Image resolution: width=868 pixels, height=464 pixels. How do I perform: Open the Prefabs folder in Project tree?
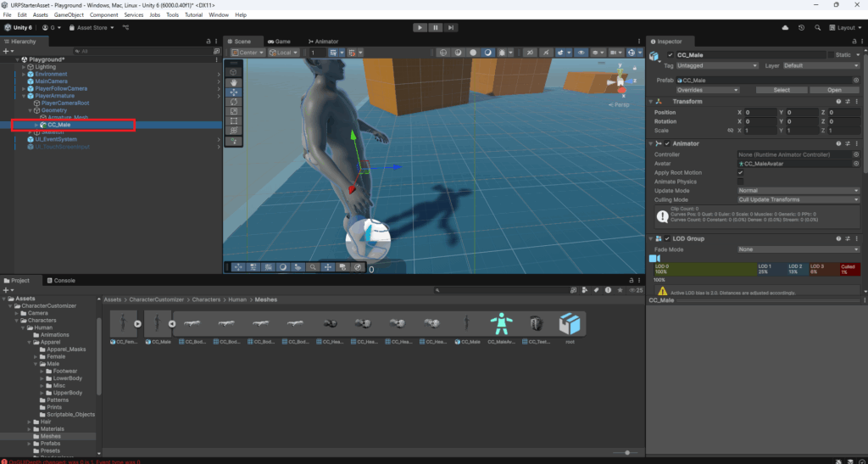[x=50, y=444]
